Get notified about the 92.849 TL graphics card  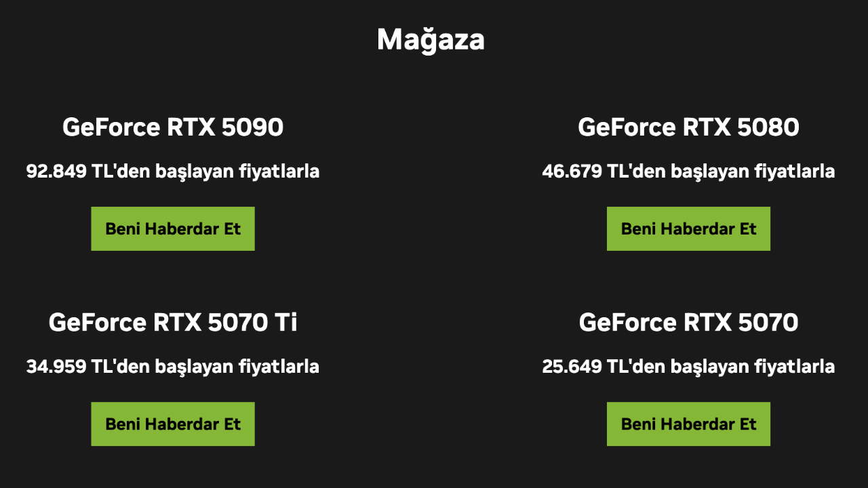(173, 228)
